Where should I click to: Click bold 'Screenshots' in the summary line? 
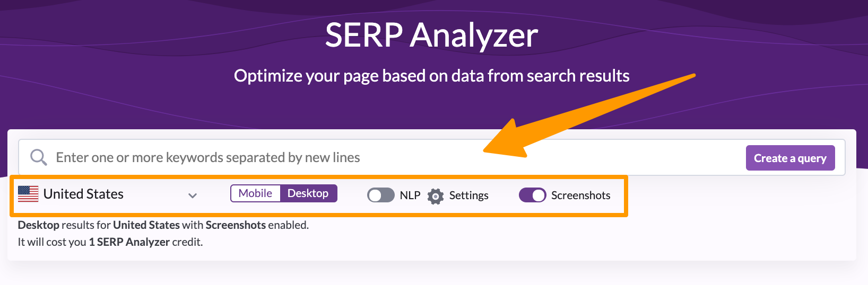(236, 225)
